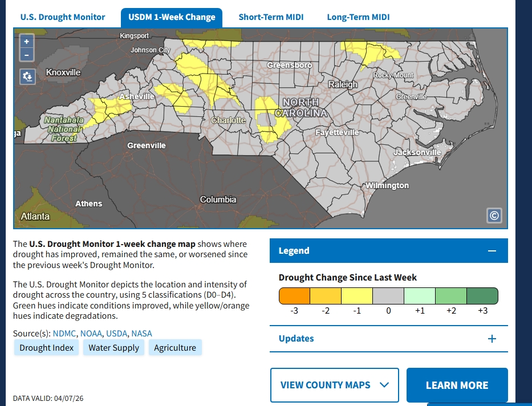Open the View County Maps dropdown
Viewport: 532px width, 406px height.
pos(335,385)
